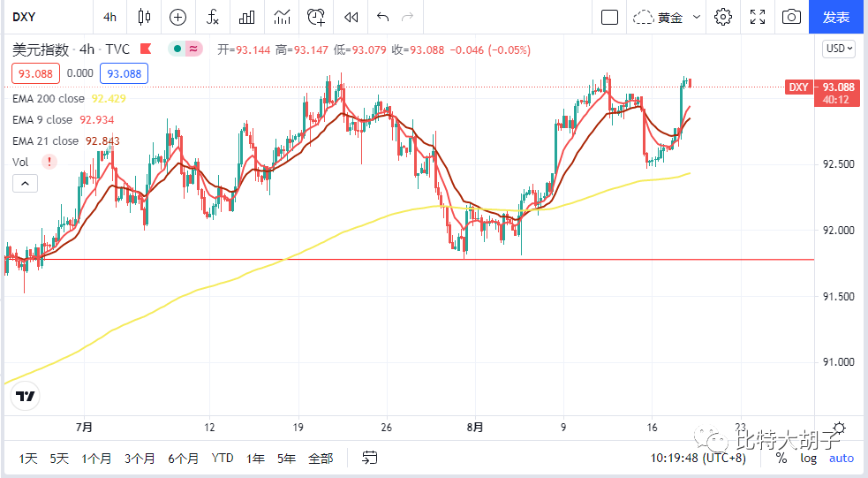Open go-to-date calendar icon
Viewport: 868px width, 478px height.
pos(369,458)
